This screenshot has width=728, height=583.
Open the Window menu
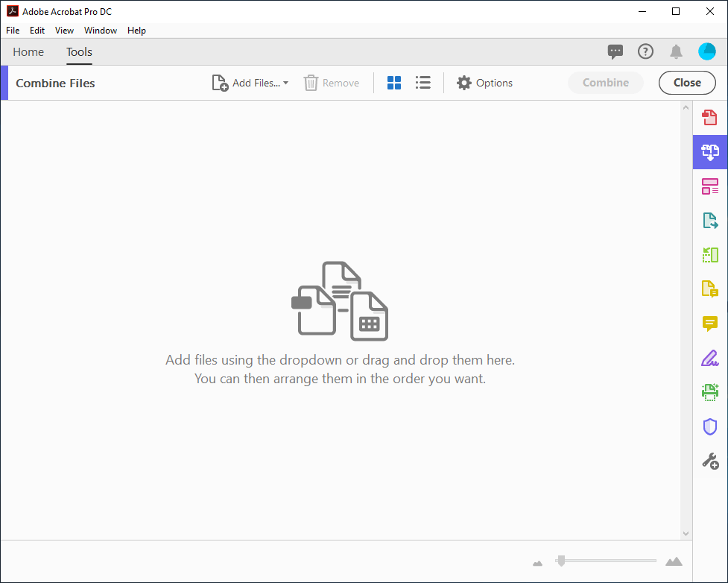(x=101, y=31)
